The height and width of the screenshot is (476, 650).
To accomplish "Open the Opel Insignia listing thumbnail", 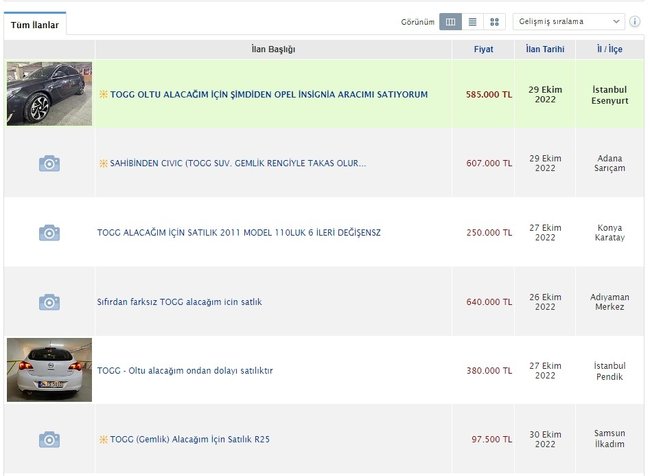I will coord(49,94).
